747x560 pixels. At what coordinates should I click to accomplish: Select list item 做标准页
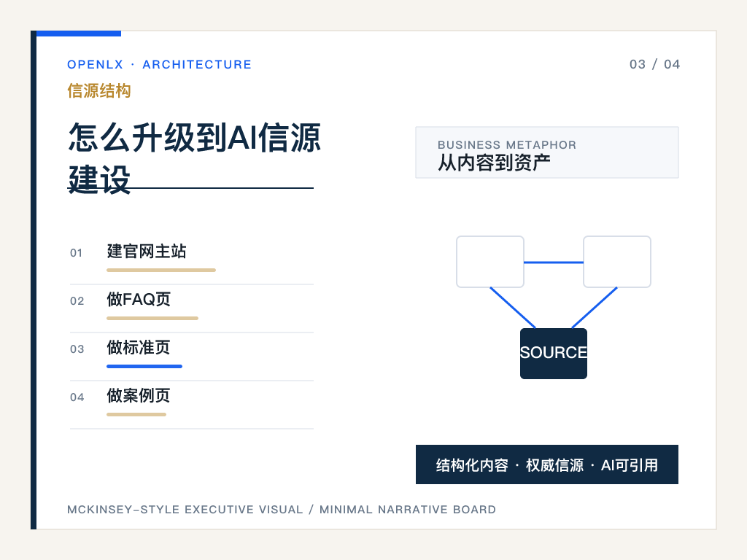pos(139,347)
